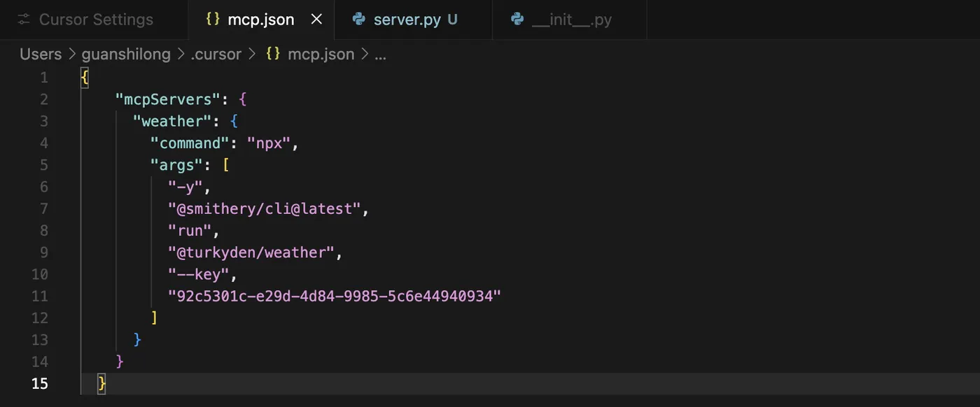Viewport: 980px width, 407px height.
Task: Open the .cursor breadcrumb folder
Action: (216, 54)
